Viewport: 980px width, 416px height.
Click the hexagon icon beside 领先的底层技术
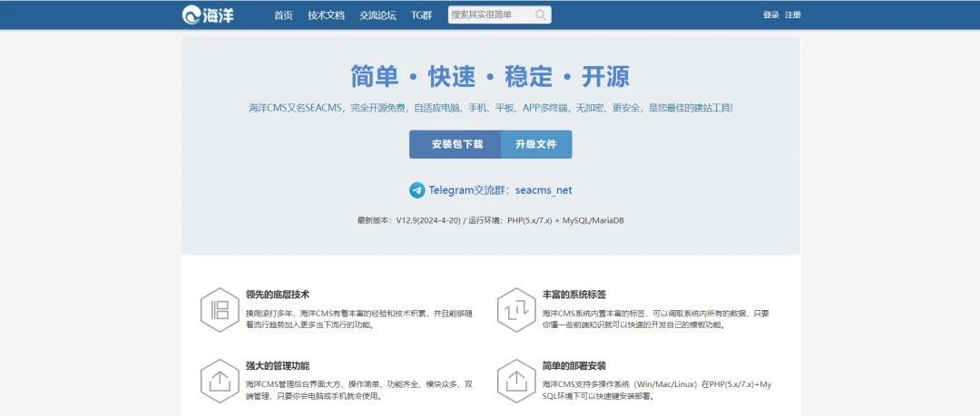point(220,310)
